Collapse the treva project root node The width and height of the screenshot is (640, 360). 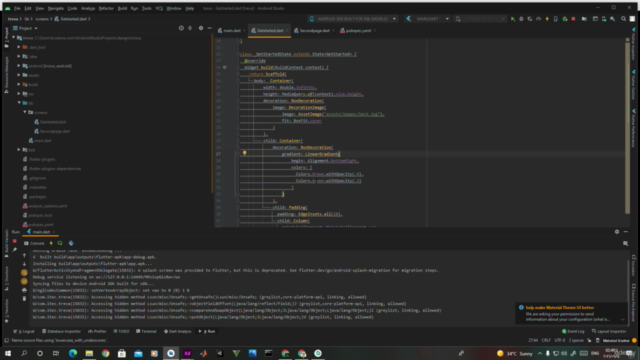coord(13,38)
